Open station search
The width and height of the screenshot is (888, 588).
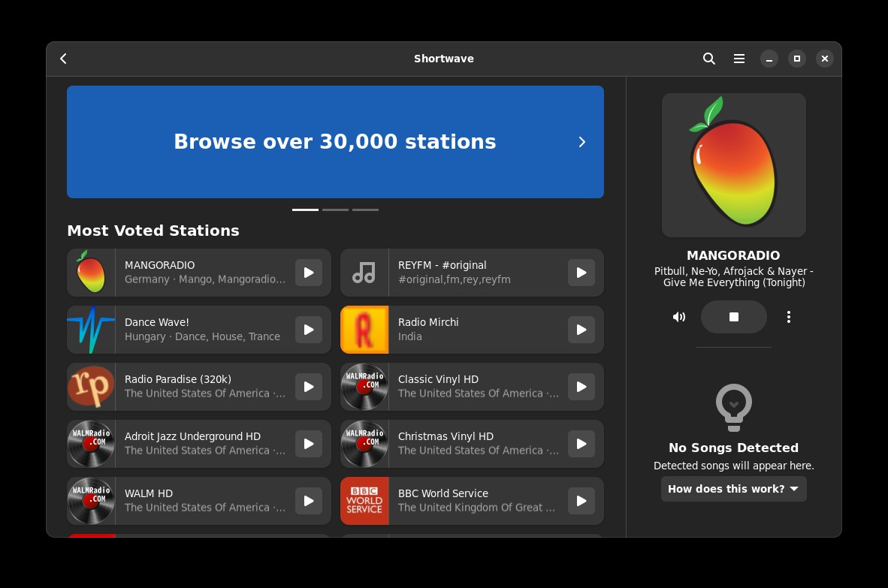(x=709, y=59)
